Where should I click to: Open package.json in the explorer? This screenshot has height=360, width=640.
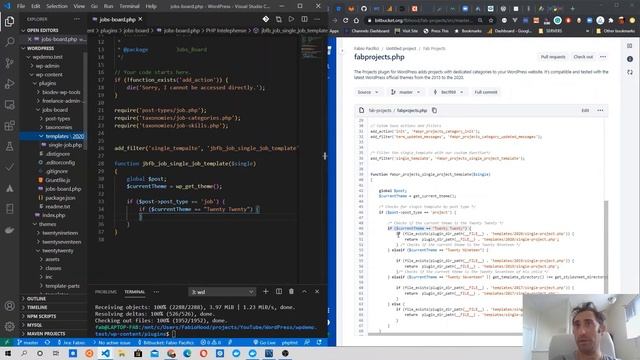click(60, 198)
